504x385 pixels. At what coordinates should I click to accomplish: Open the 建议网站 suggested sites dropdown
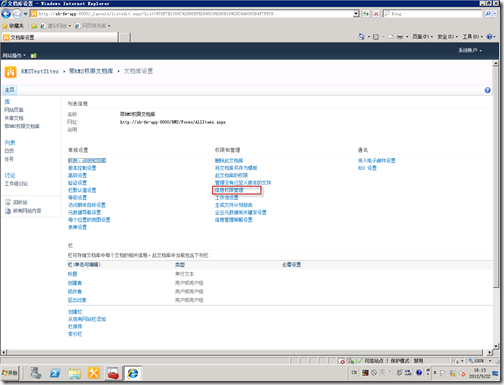coord(55,26)
